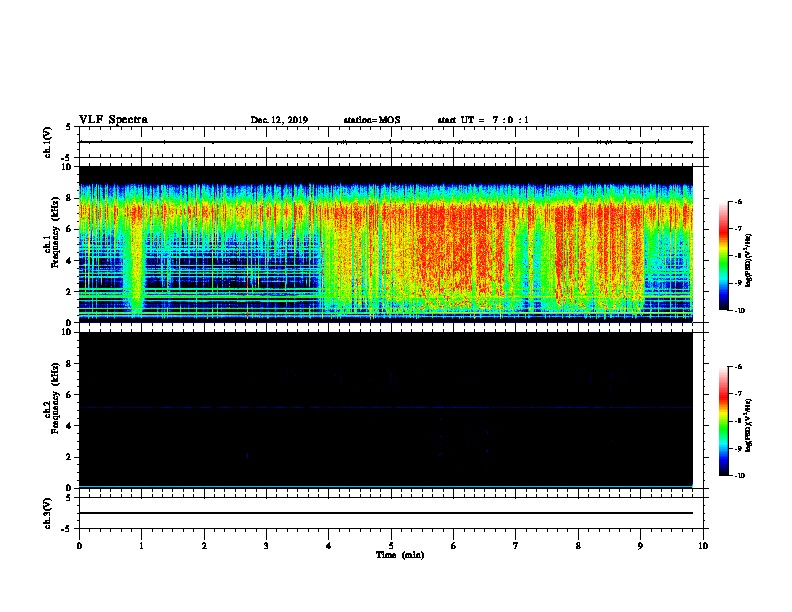The height and width of the screenshot is (612, 792).
Task: Click time tick label '9' on x-axis
Action: point(640,546)
